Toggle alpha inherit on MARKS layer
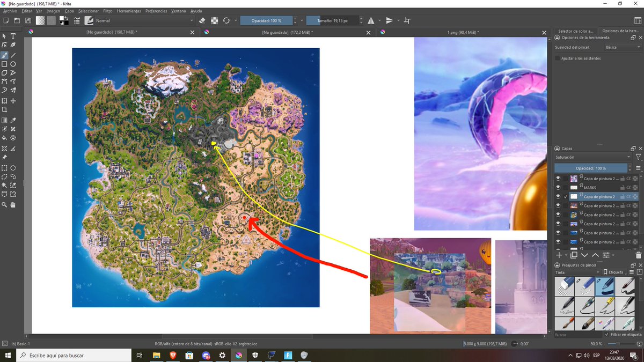 630,188
